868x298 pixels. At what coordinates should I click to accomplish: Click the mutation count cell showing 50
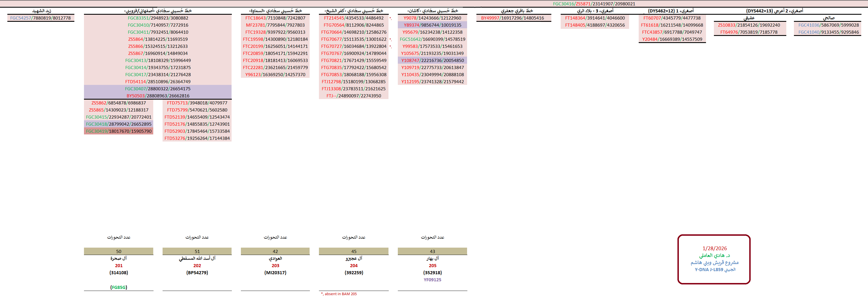tap(119, 252)
